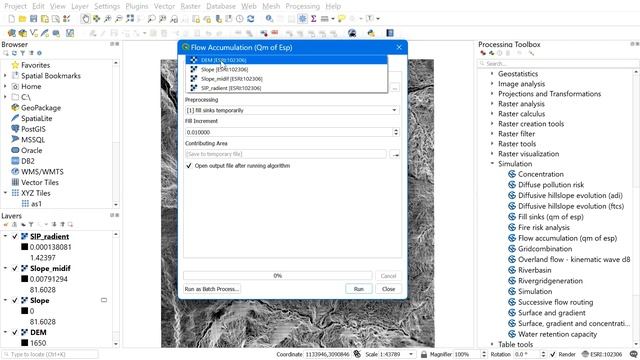Click Concentration algorithm icon in toolbox
640x360 pixels.
512,174
